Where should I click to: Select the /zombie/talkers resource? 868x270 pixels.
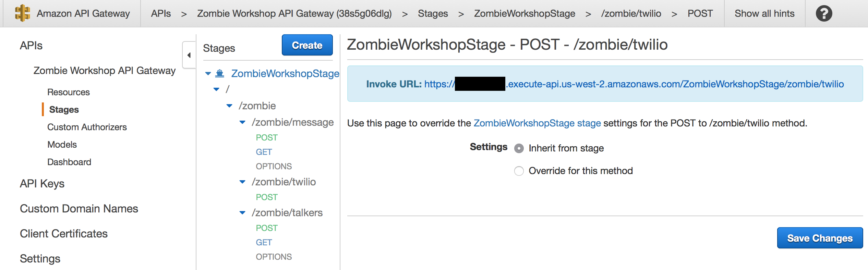click(287, 213)
